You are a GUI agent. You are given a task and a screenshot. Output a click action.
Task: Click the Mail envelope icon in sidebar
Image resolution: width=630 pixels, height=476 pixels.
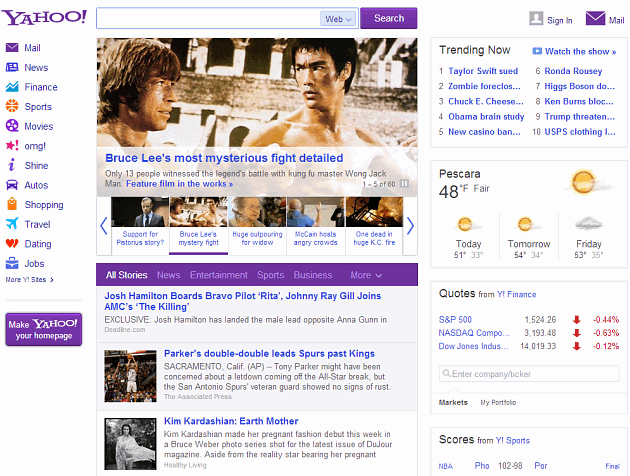[x=12, y=48]
